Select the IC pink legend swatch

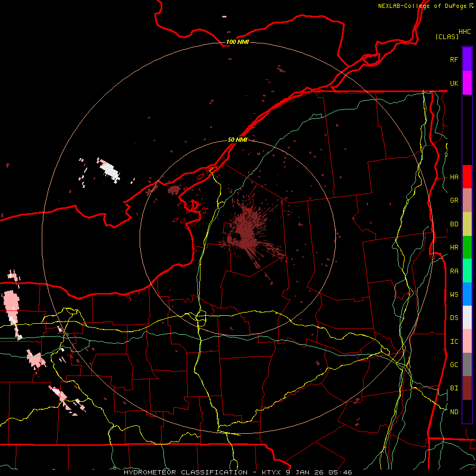[x=467, y=341]
